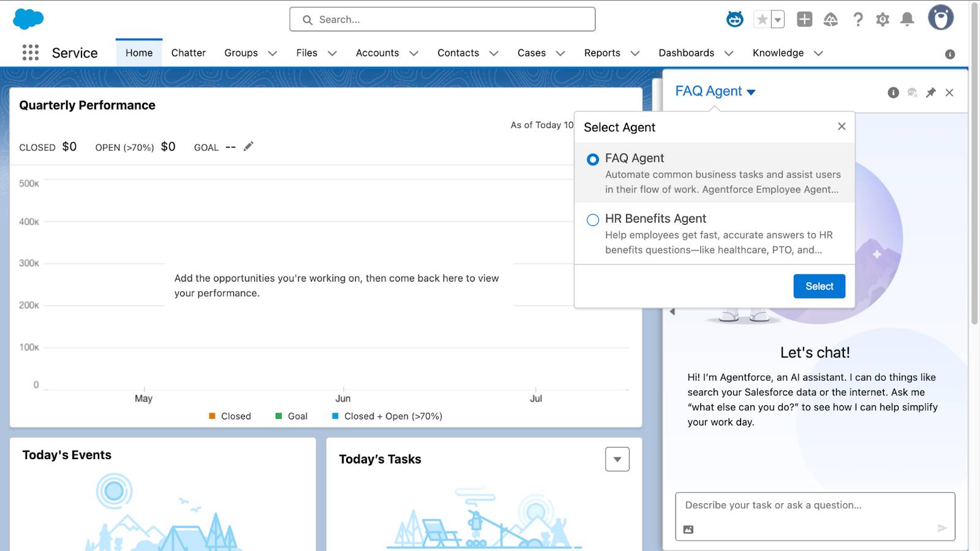
Task: Open the Trailhead guidance icon
Action: (x=831, y=20)
